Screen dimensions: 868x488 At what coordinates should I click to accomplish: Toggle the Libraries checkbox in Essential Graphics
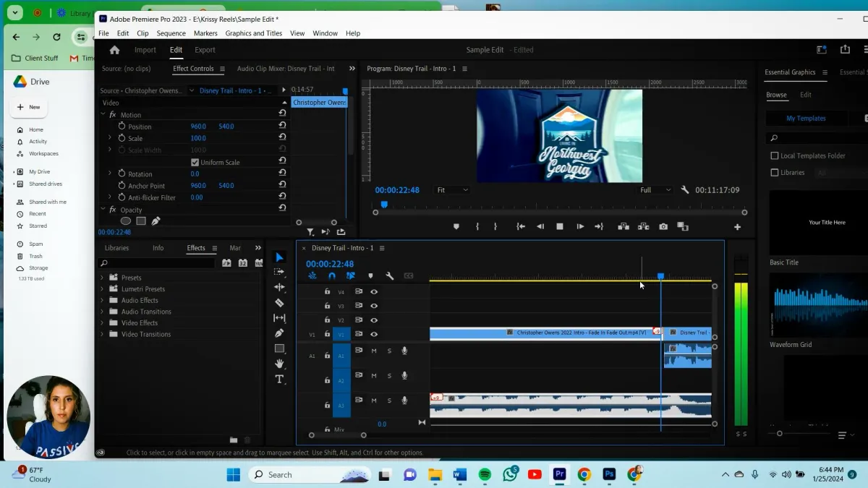(x=775, y=173)
